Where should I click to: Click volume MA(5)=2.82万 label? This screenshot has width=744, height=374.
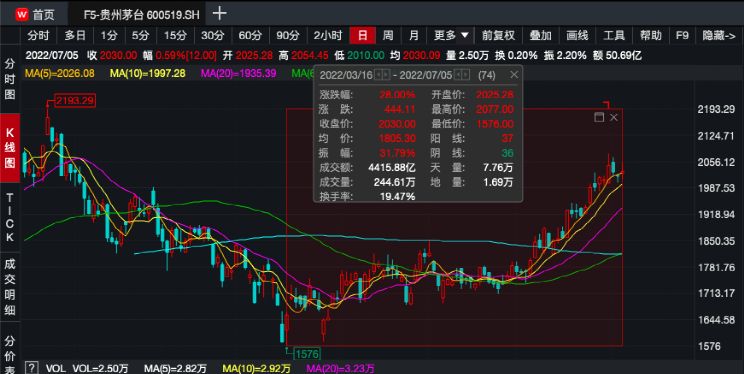(x=175, y=368)
